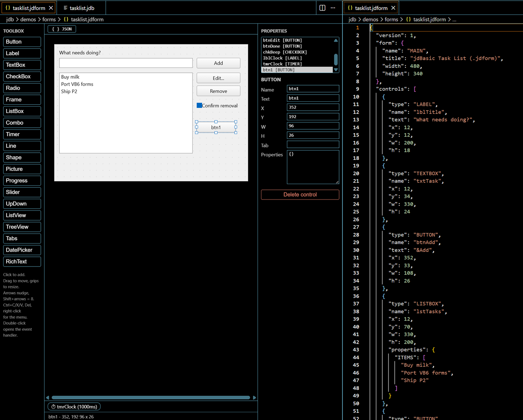Close the left tasklist.jdform tab
The height and width of the screenshot is (420, 523).
51,8
